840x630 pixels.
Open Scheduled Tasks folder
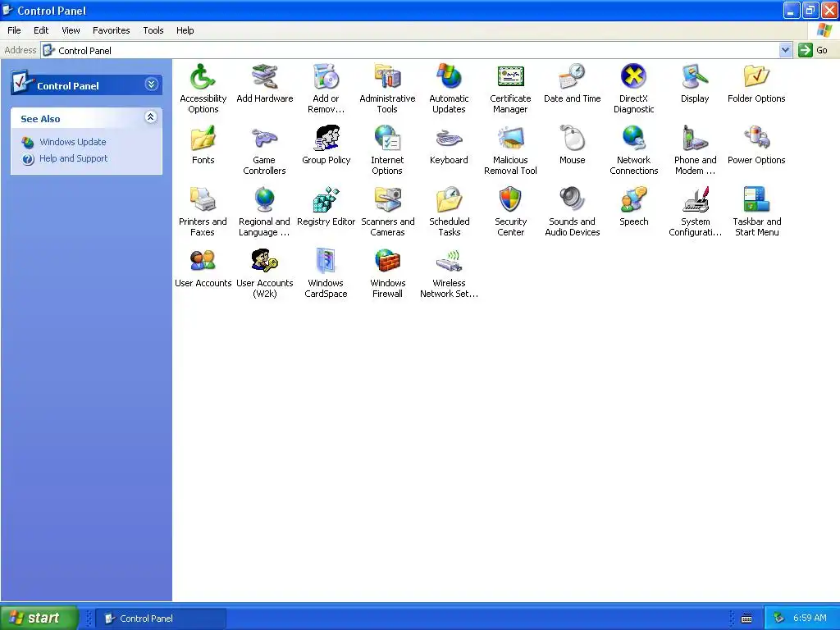[x=449, y=212]
